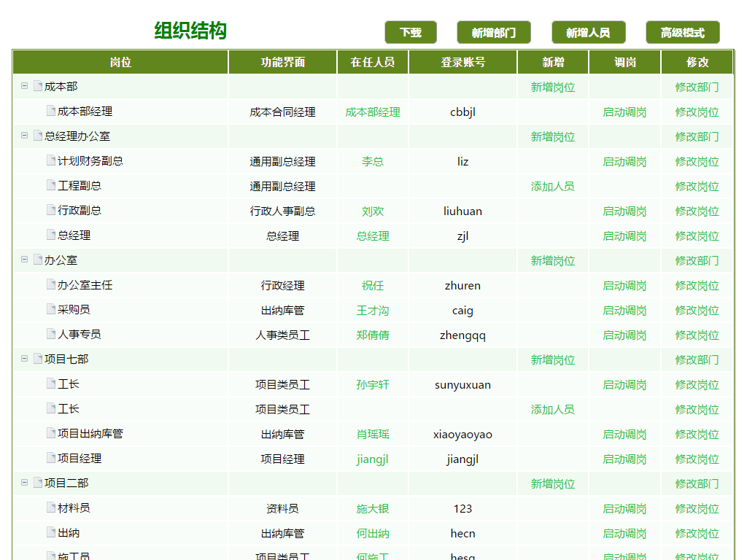Select the 成本合同经理 function cell
This screenshot has height=560, width=747.
282,112
